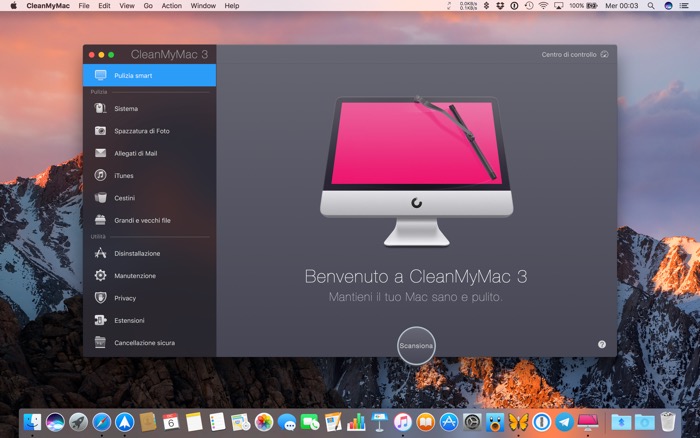Click CleanMyMac icon in the Dock
Image resolution: width=700 pixels, height=438 pixels.
click(588, 422)
